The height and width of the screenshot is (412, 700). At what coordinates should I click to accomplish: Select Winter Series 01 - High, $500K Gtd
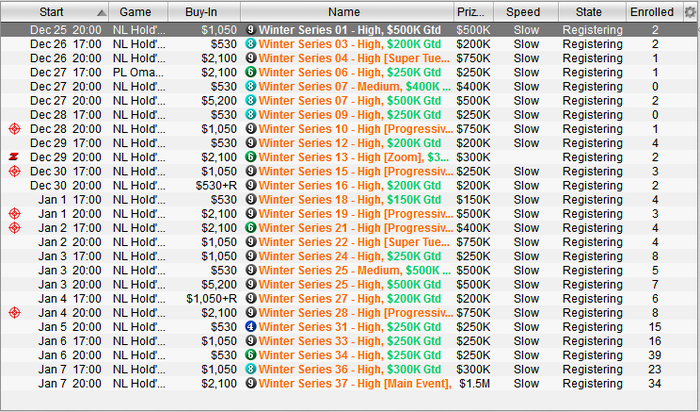click(350, 30)
